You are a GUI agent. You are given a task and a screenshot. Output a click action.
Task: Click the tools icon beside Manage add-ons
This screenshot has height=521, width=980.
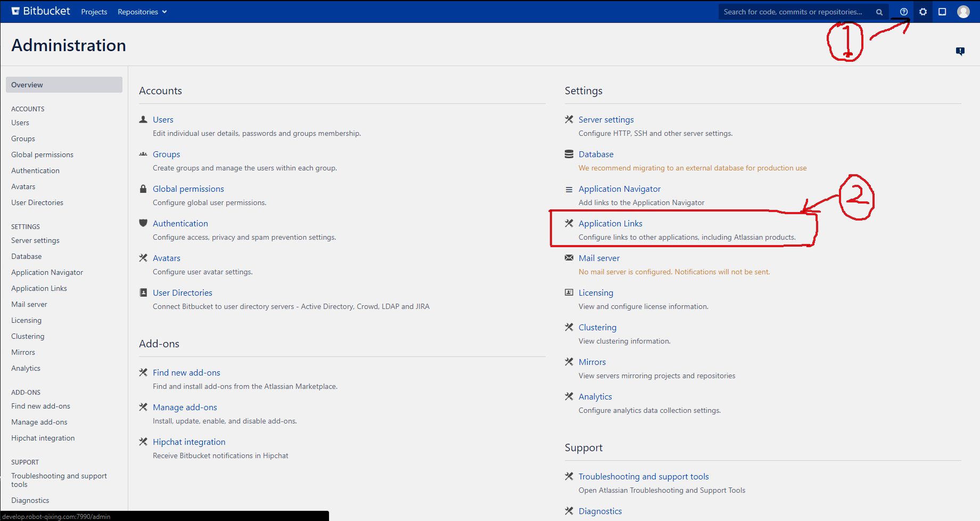click(143, 407)
